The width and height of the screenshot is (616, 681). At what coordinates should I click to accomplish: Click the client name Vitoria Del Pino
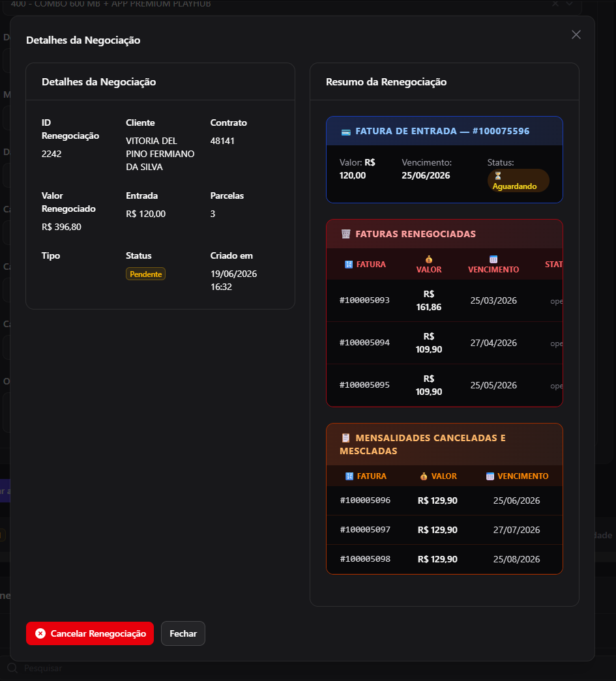(160, 154)
